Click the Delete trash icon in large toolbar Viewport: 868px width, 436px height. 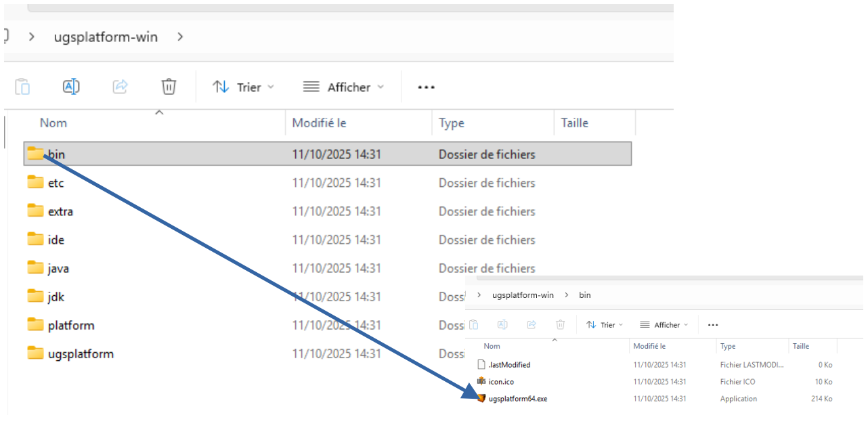[169, 87]
